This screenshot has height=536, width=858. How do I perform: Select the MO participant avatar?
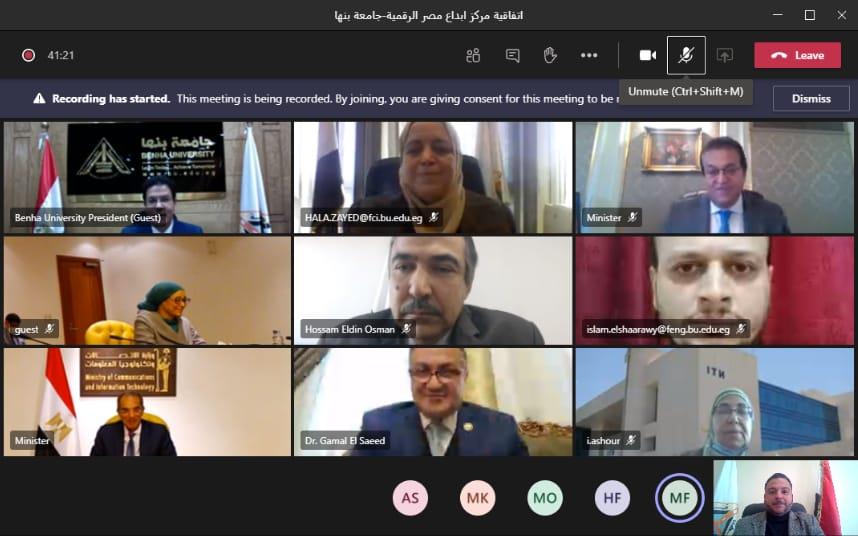pos(545,497)
